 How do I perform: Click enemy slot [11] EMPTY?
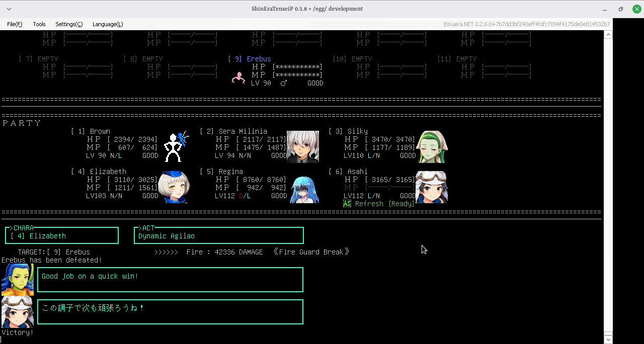(457, 59)
